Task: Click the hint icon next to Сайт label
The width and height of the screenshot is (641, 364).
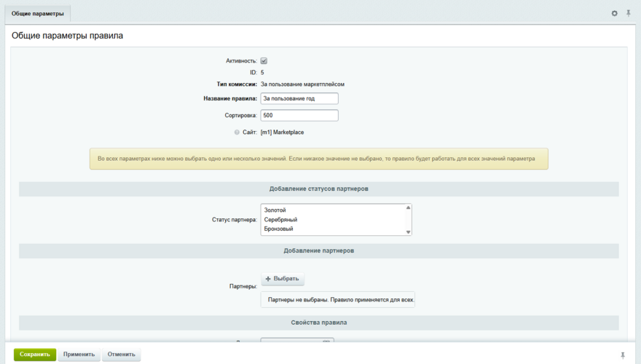Action: click(x=237, y=132)
